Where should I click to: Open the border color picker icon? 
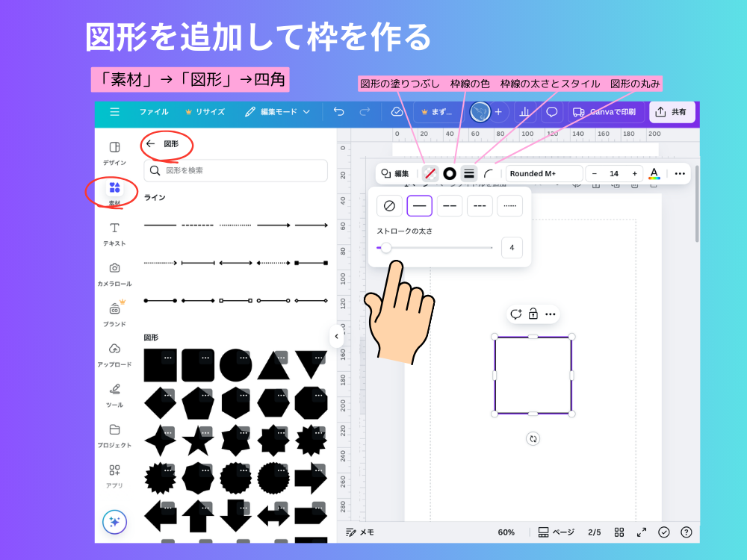pyautogui.click(x=450, y=172)
